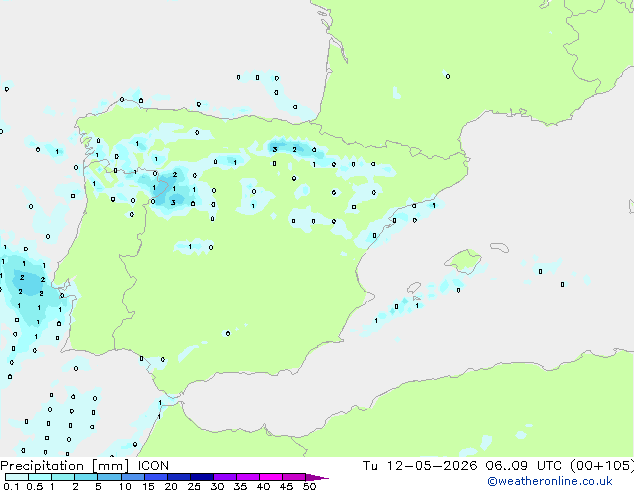Viewport: 634px width, 490px height.
Task: Click the '20' legend scale label
Action: click(x=171, y=486)
